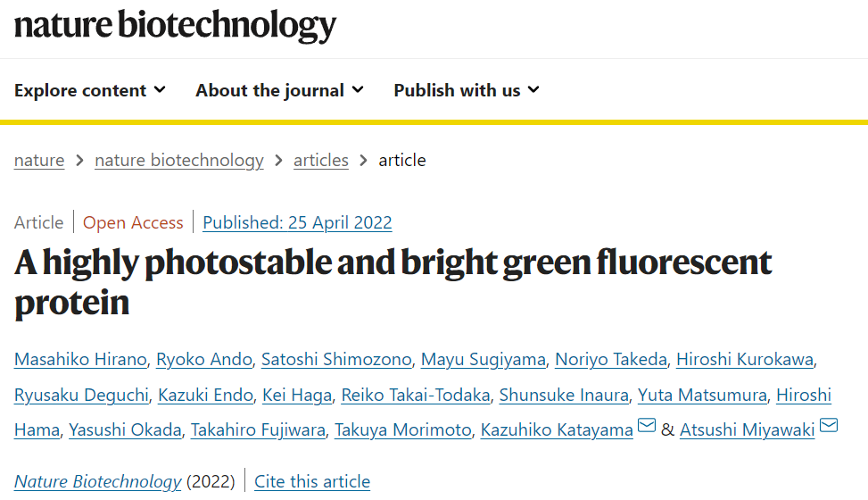The width and height of the screenshot is (868, 500).
Task: Click Published: 25 April 2022 link
Action: pos(297,222)
